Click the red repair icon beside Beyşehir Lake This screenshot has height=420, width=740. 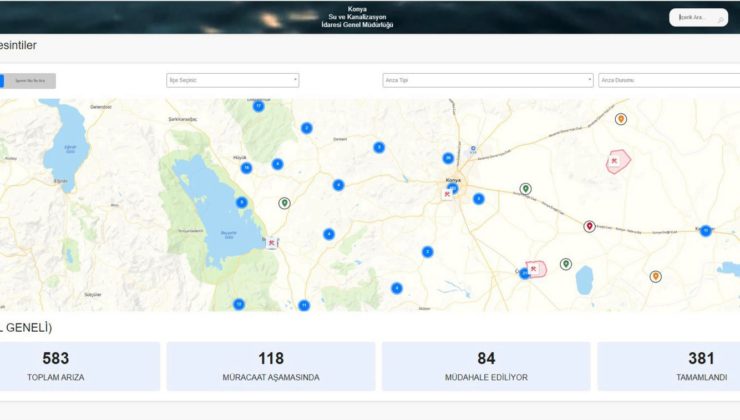(x=271, y=242)
